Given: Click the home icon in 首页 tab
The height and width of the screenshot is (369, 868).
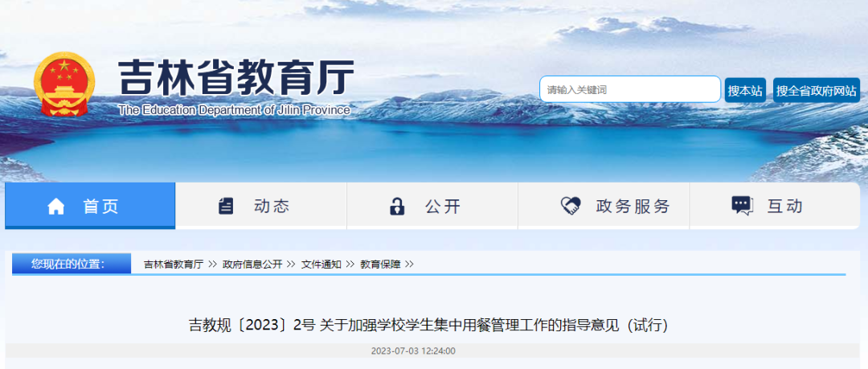Looking at the screenshot, I should tap(56, 207).
